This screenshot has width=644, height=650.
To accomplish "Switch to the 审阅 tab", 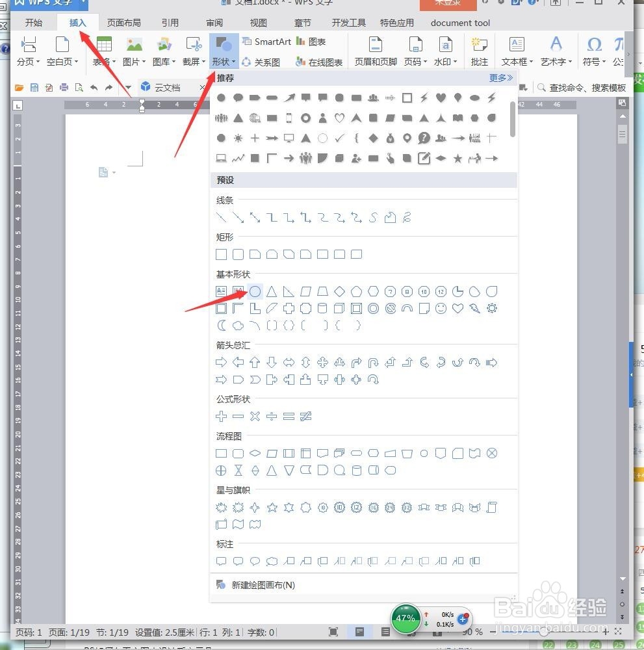I will click(214, 23).
